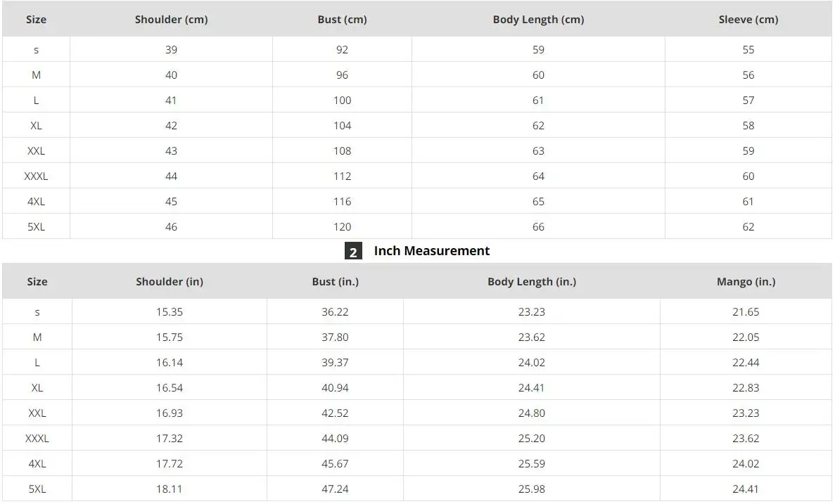Click the "Body Length (cm)" header
Image resolution: width=835 pixels, height=504 pixels.
538,19
